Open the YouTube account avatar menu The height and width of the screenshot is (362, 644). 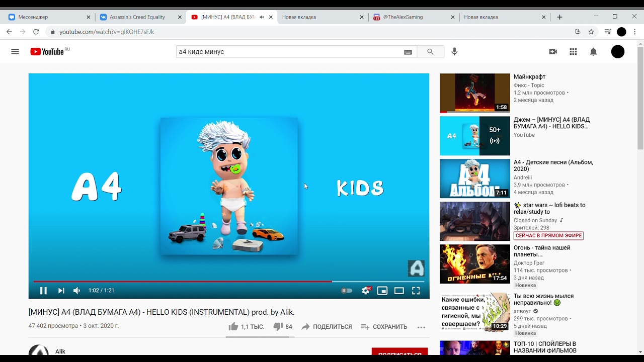(x=618, y=52)
